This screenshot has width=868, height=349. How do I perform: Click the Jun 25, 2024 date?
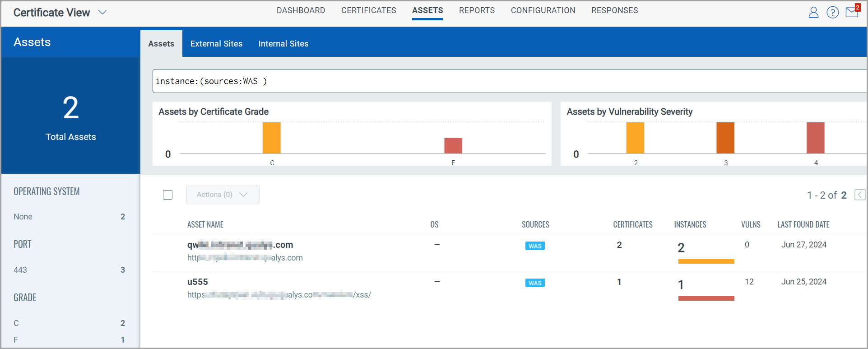point(804,282)
